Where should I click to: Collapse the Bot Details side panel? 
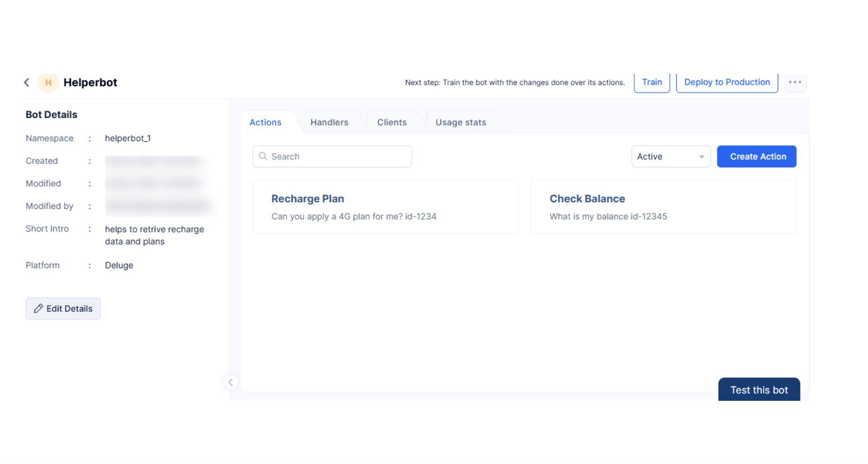pyautogui.click(x=231, y=382)
